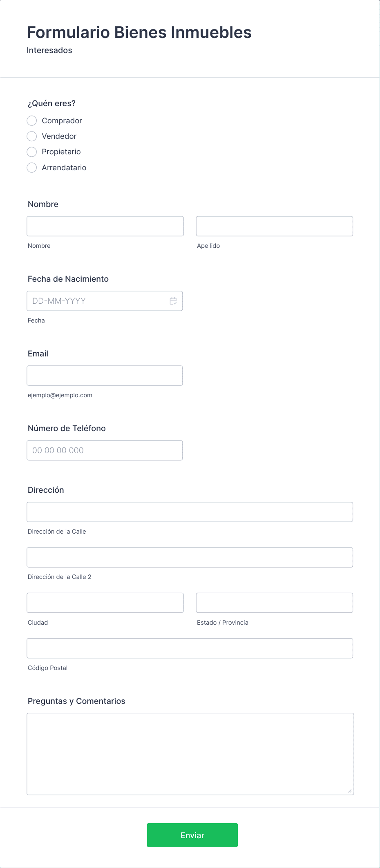Focus the Dirección de la Calle 2 field
380x868 pixels.
tap(190, 557)
